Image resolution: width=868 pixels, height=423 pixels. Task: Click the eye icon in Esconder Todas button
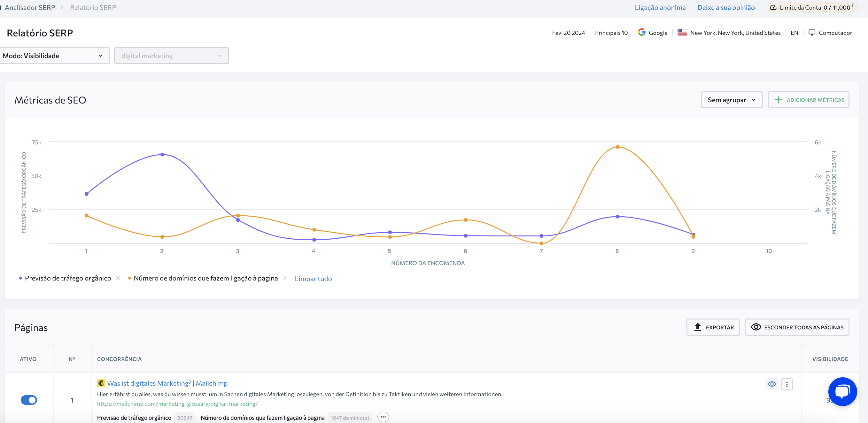pos(756,327)
